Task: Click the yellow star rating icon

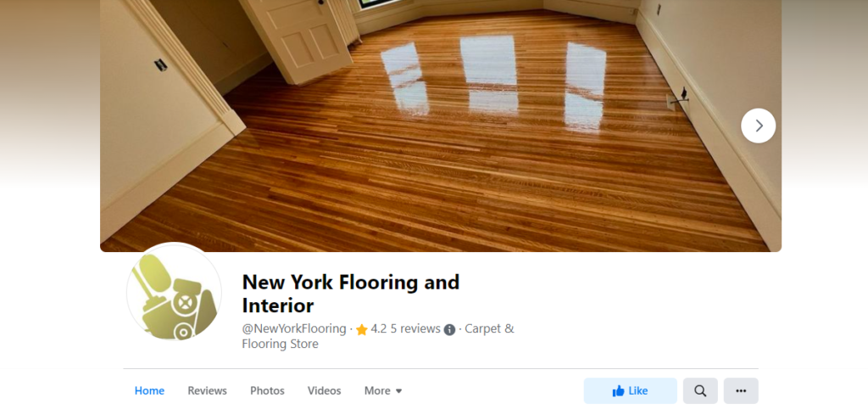Action: click(361, 330)
